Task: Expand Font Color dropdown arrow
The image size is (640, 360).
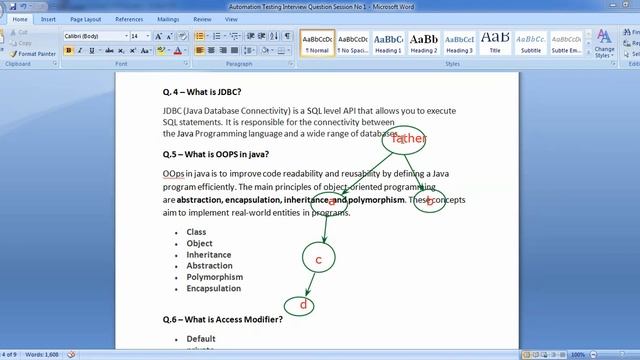Action: [x=185, y=51]
